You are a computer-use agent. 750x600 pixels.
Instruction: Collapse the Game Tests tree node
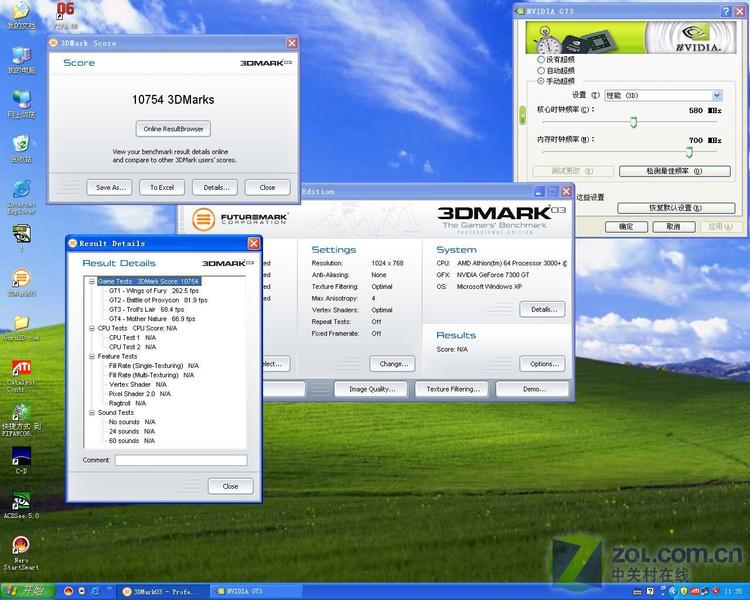coord(91,281)
